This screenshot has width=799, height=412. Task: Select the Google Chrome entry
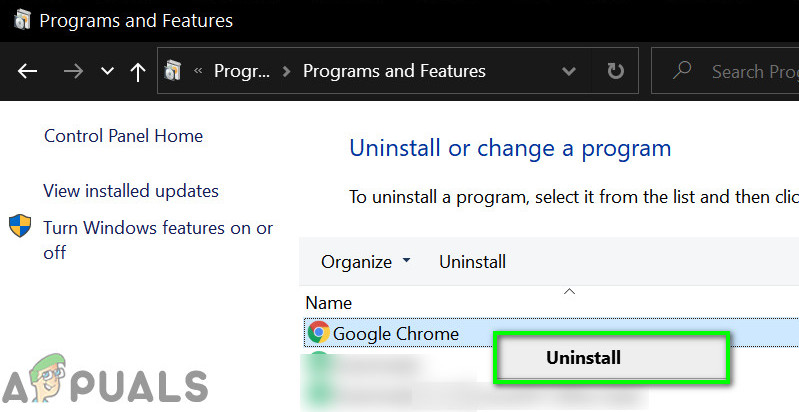(395, 333)
